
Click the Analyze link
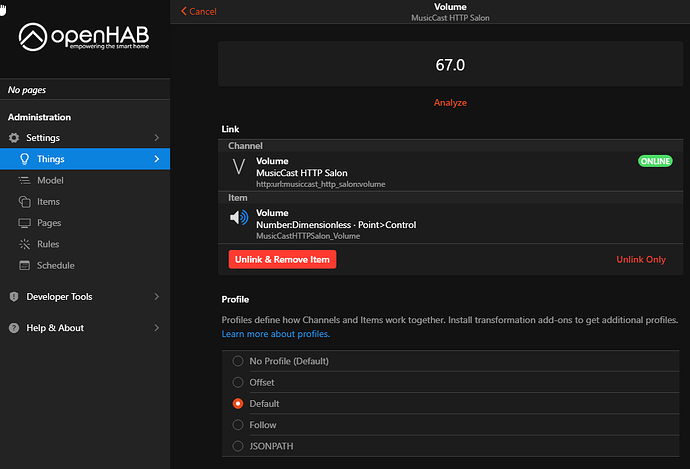point(450,103)
